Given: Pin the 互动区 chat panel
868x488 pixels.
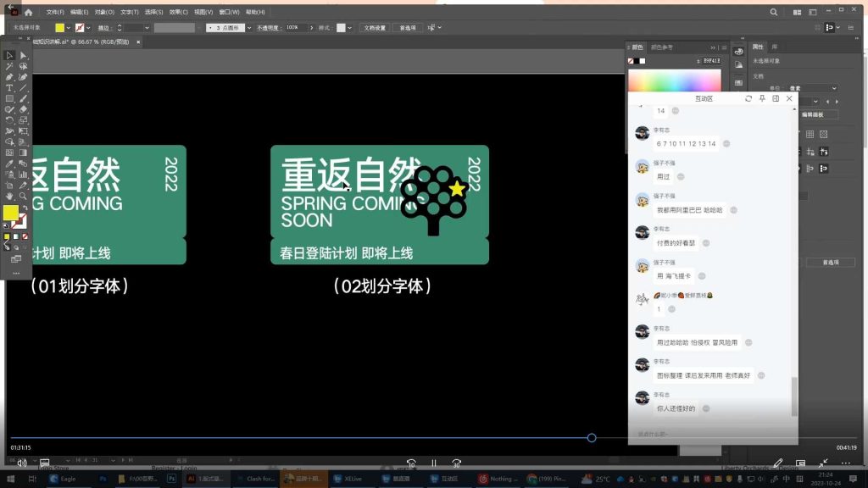Looking at the screenshot, I should (x=762, y=98).
